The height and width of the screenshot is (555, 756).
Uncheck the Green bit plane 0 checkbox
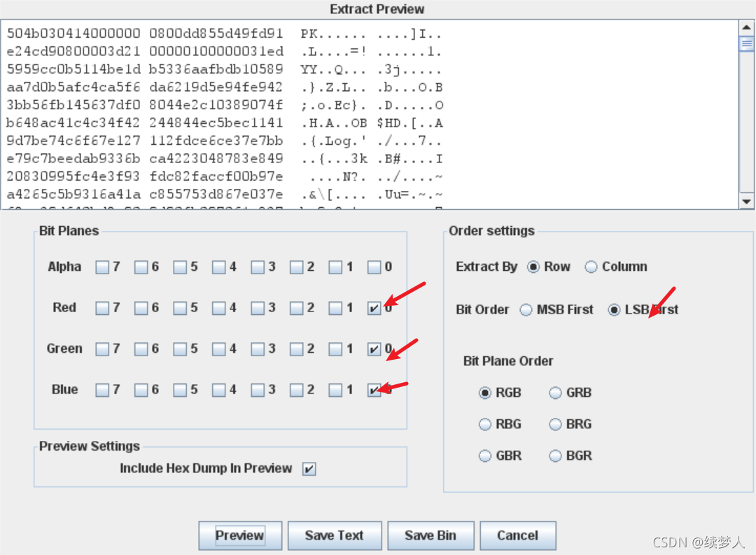coord(374,349)
